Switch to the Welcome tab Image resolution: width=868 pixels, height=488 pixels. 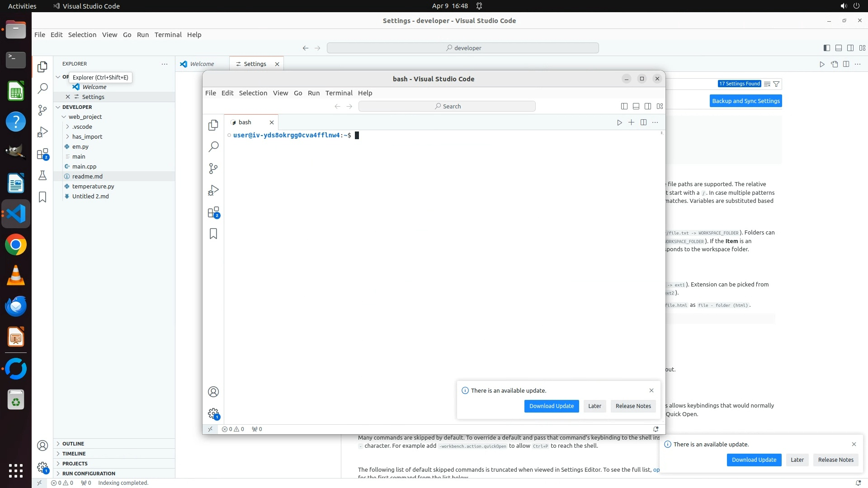(202, 64)
